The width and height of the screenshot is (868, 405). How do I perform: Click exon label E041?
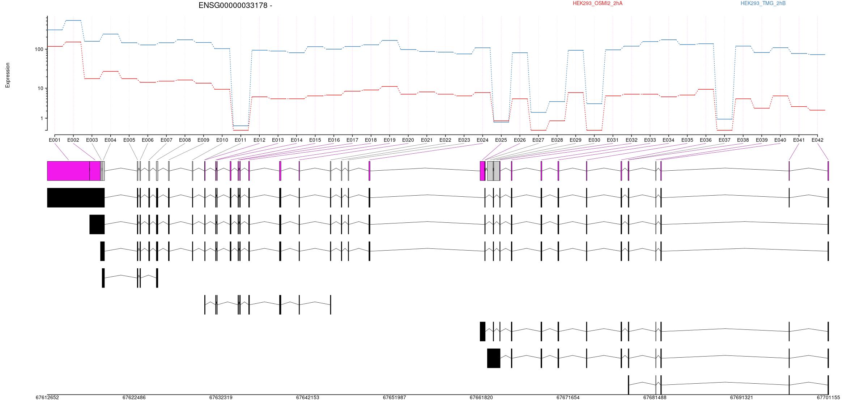[x=799, y=140]
